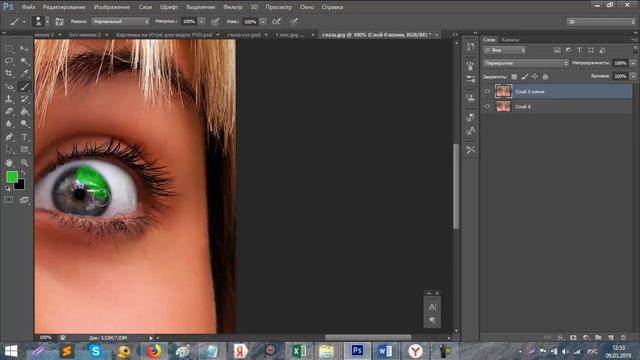
Task: Select the Move tool
Action: [24, 49]
